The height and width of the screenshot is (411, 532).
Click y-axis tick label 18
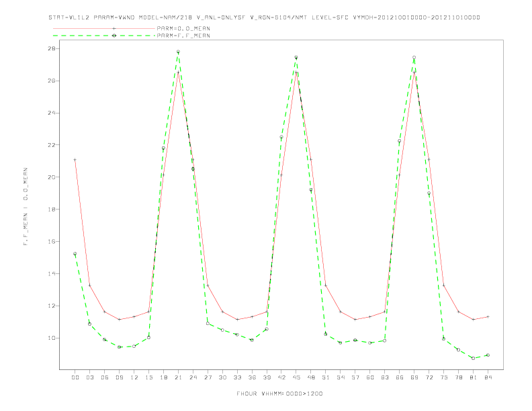pyautogui.click(x=52, y=210)
